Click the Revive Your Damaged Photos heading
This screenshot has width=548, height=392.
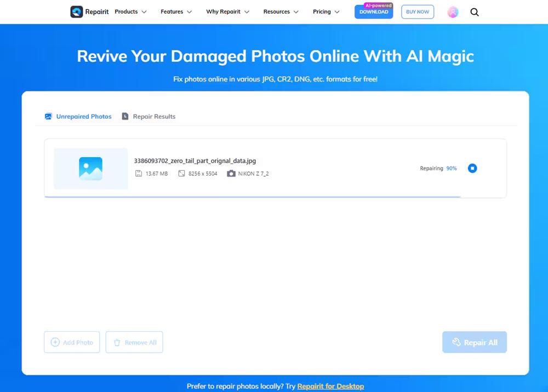[276, 56]
